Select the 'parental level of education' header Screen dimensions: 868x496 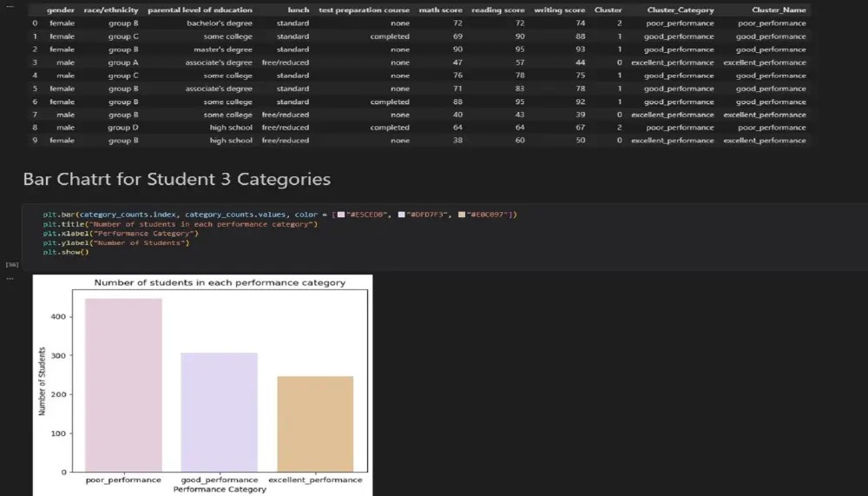click(x=200, y=10)
